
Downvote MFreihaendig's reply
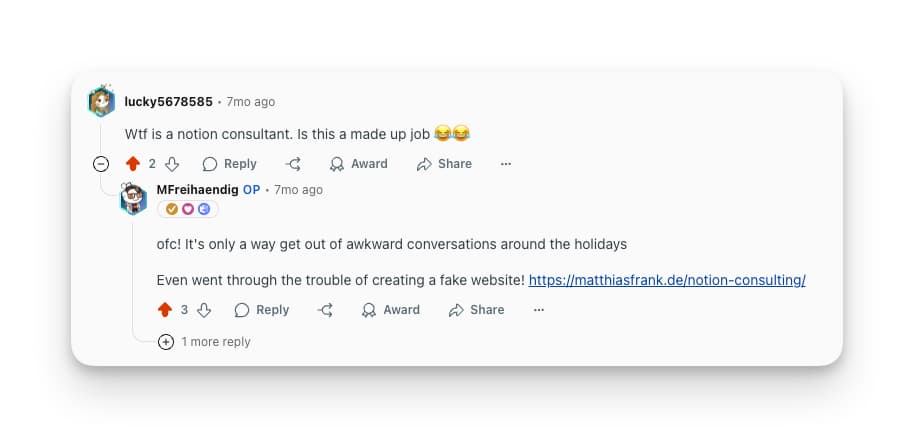[x=203, y=310]
